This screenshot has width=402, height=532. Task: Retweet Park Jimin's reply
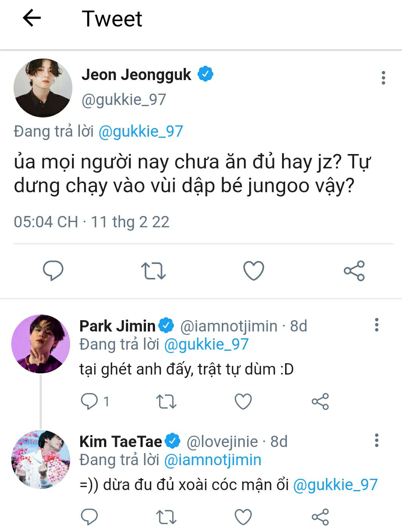coord(166,401)
